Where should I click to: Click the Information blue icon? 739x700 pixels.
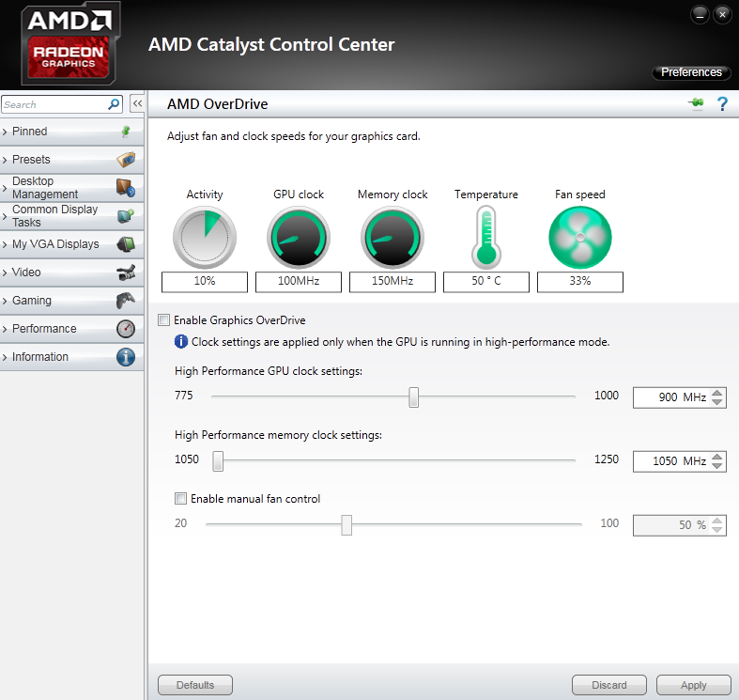pos(126,357)
